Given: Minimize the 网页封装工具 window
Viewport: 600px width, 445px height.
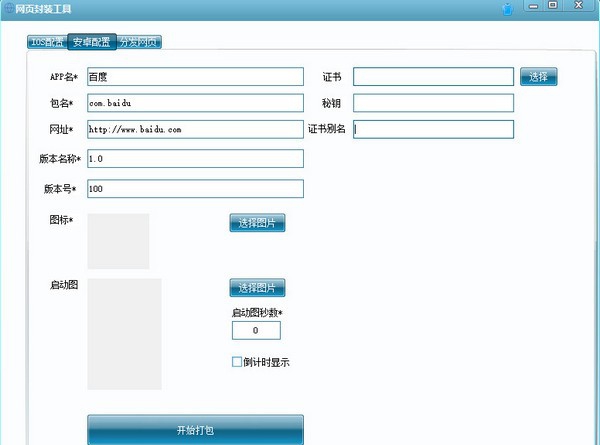Looking at the screenshot, I should click(x=533, y=6).
